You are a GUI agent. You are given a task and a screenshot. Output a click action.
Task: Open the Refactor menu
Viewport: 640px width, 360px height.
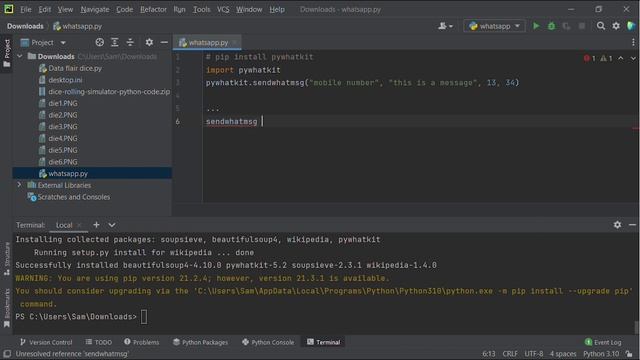pyautogui.click(x=153, y=9)
